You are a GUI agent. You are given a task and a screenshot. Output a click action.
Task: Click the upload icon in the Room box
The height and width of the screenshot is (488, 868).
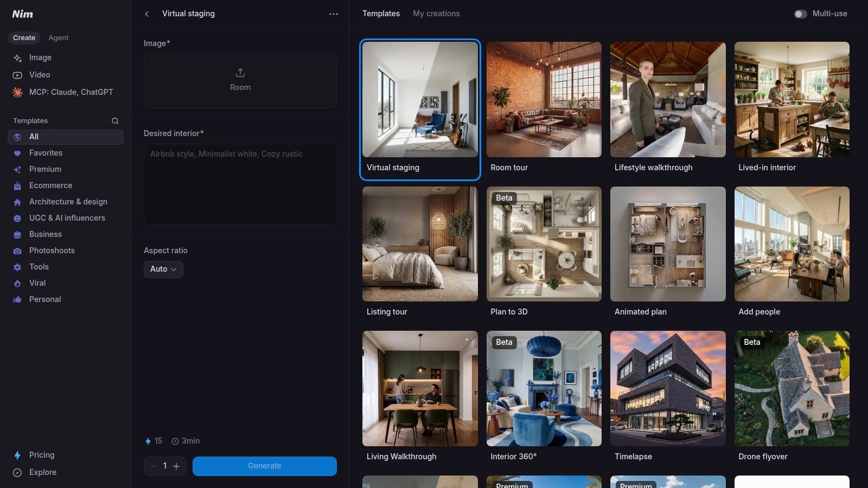240,73
